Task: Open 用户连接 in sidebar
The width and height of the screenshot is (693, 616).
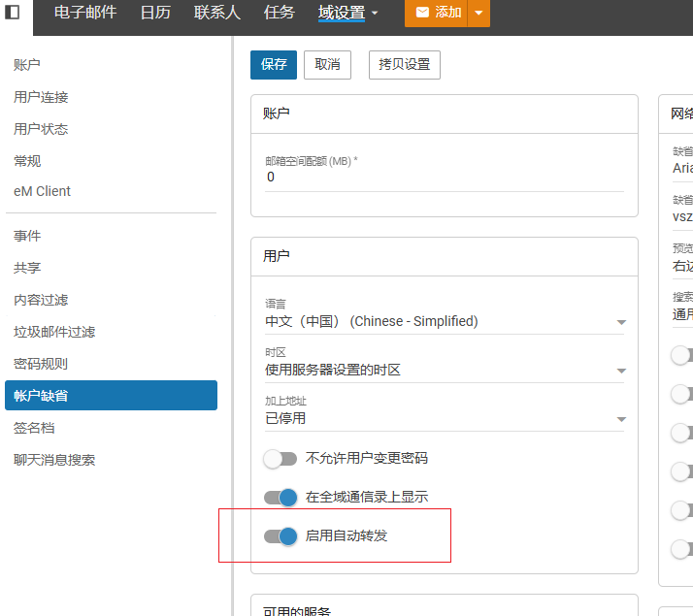Action: click(41, 97)
